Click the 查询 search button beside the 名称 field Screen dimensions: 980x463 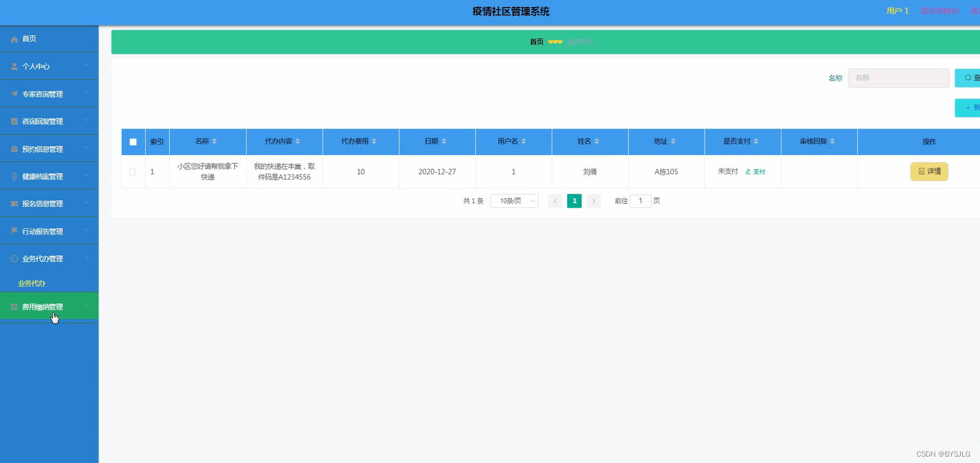pyautogui.click(x=968, y=78)
